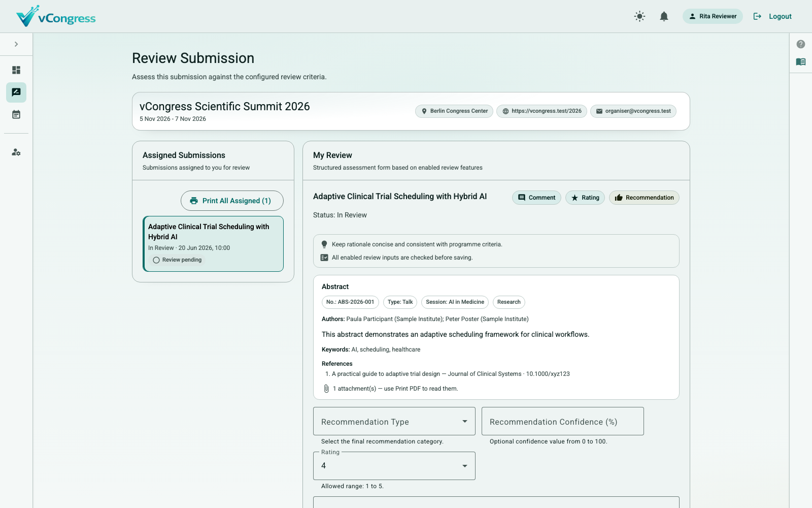
Task: Click Status: In Review text
Action: coord(340,215)
